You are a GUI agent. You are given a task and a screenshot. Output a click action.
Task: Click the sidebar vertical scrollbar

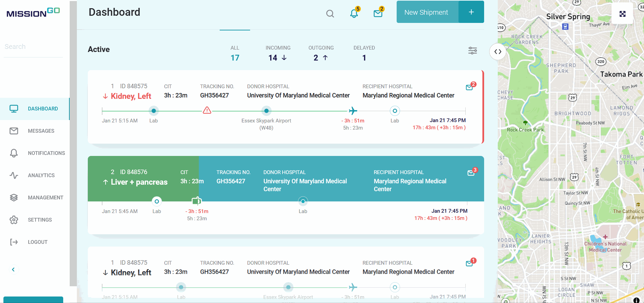(73, 144)
